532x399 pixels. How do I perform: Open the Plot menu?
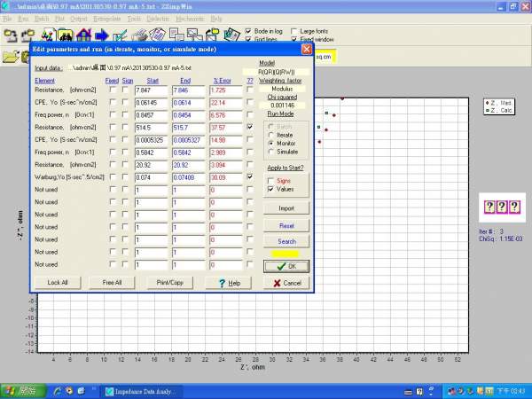59,18
